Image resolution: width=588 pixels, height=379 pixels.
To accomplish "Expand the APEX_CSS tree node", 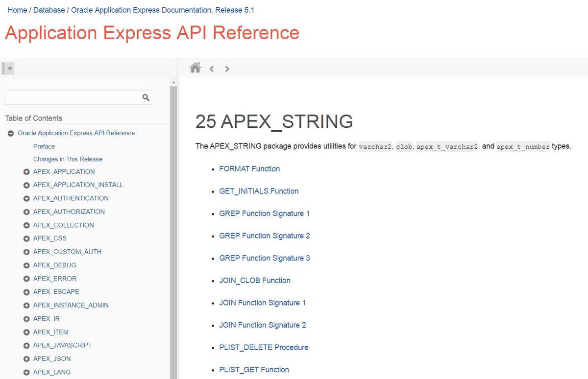I will [x=26, y=238].
